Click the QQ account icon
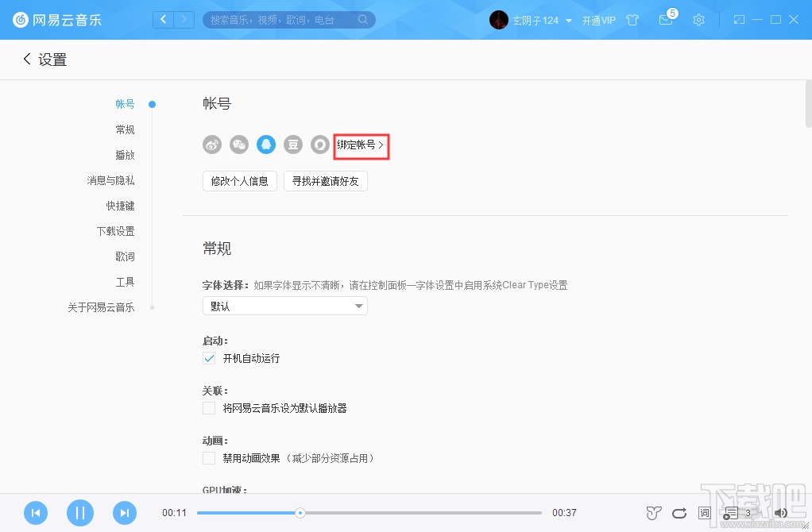The height and width of the screenshot is (532, 812). [265, 145]
